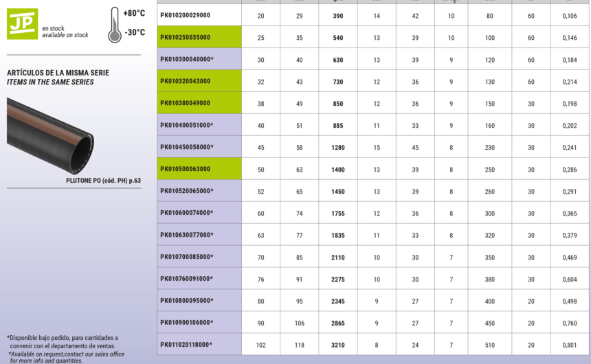Click the 'available on stock' legend text
Image resolution: width=591 pixels, height=364 pixels.
65,35
